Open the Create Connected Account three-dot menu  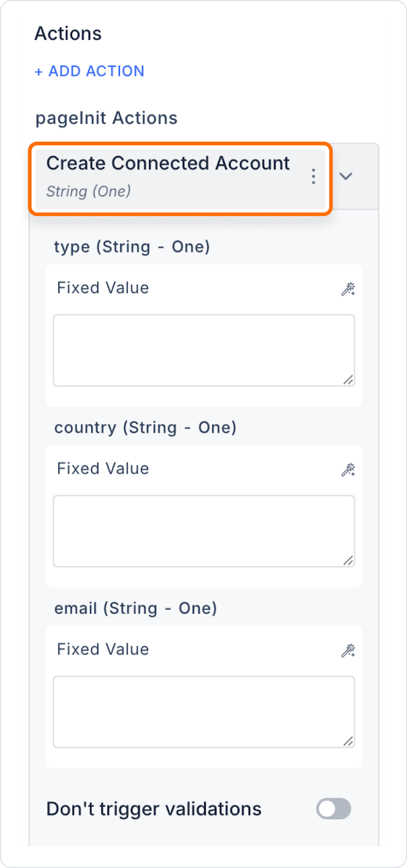coord(313,176)
